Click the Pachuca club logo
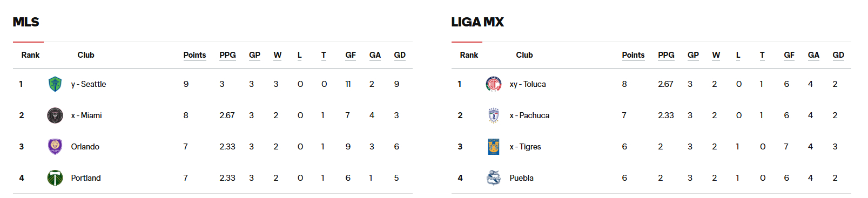The width and height of the screenshot is (868, 198). point(494,115)
